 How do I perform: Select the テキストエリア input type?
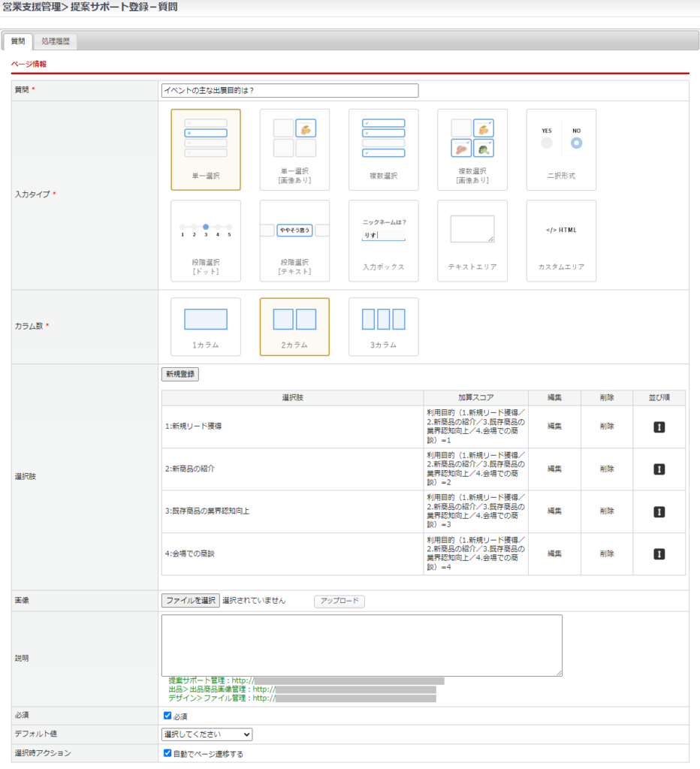472,240
